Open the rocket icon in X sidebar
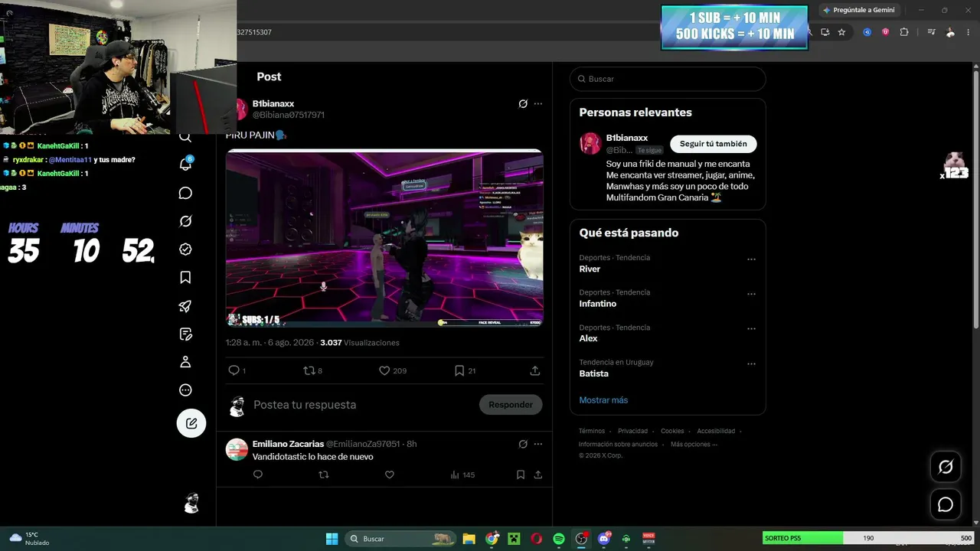This screenshot has width=980, height=551. point(185,306)
